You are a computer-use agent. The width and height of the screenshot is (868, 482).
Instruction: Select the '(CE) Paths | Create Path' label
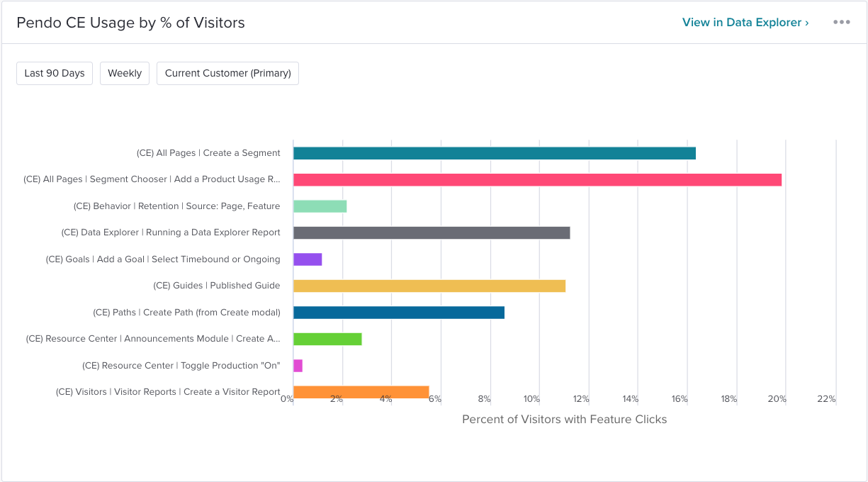[186, 313]
